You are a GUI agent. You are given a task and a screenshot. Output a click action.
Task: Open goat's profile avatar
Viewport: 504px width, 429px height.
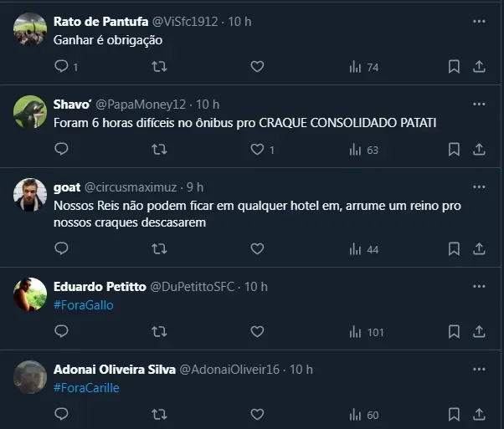point(30,195)
